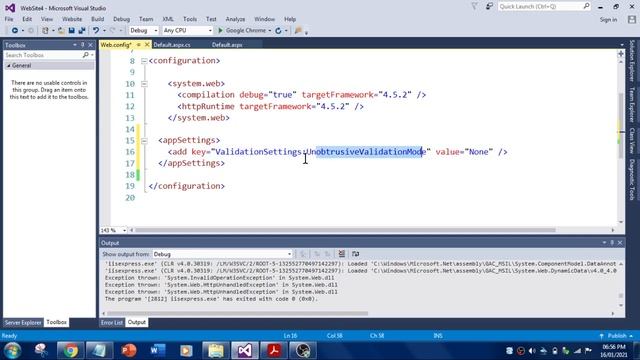This screenshot has width=640, height=360.
Task: Collapse the configuration element at line 8
Action: (144, 61)
